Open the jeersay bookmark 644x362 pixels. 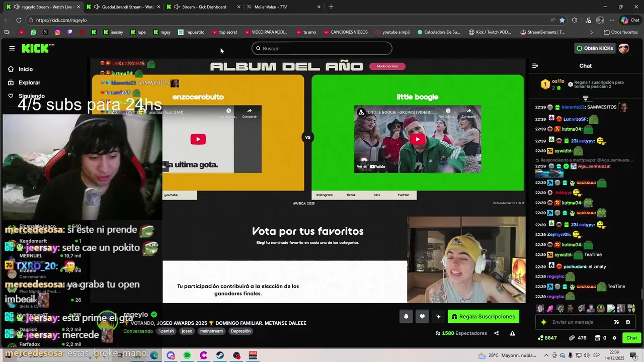(x=113, y=32)
